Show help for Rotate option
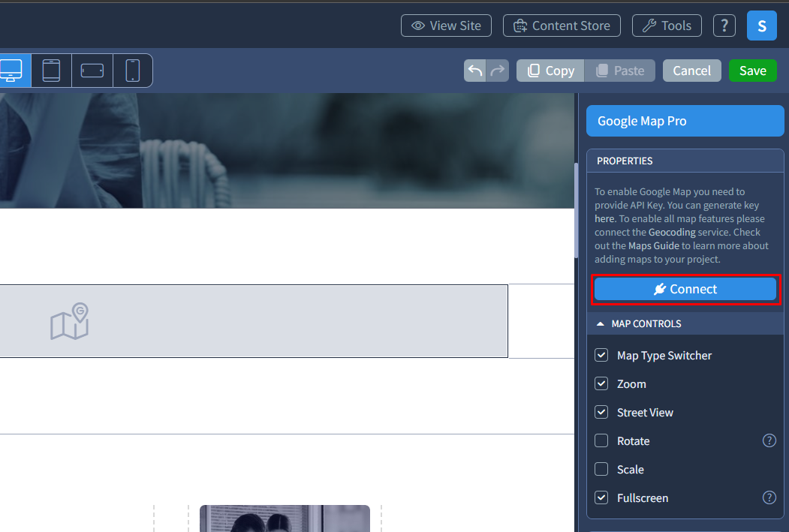This screenshot has width=789, height=532. (x=769, y=440)
